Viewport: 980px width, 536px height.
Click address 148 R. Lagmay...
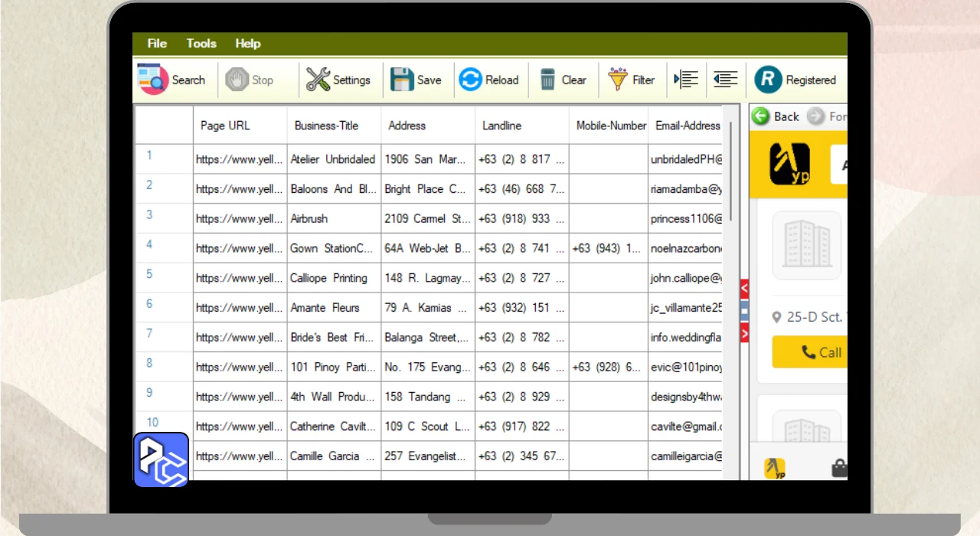(x=428, y=278)
